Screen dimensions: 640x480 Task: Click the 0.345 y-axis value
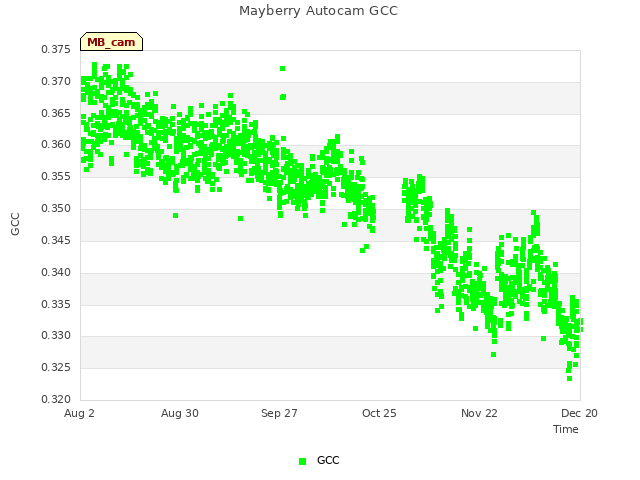(56, 240)
